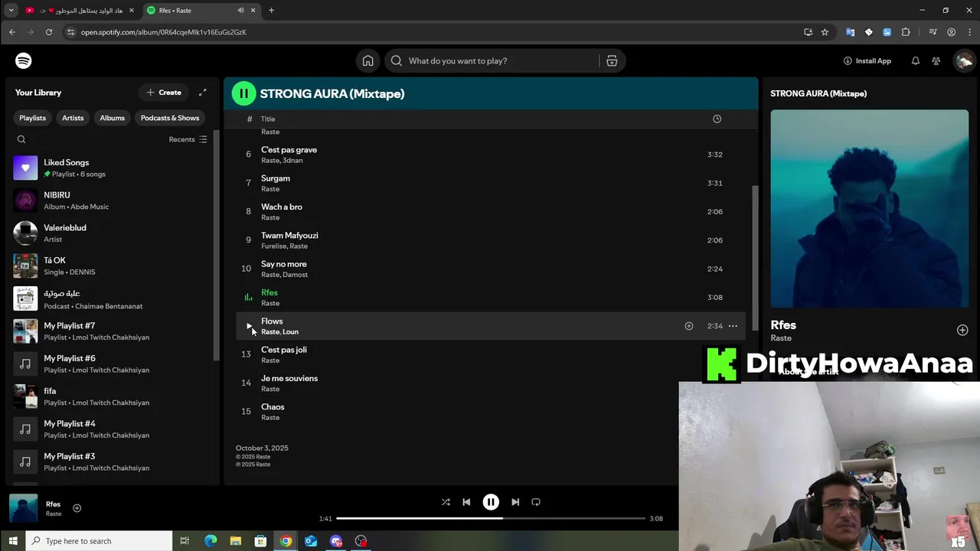This screenshot has height=551, width=980.
Task: Expand Your Library with the arrows icon
Action: pyautogui.click(x=203, y=93)
